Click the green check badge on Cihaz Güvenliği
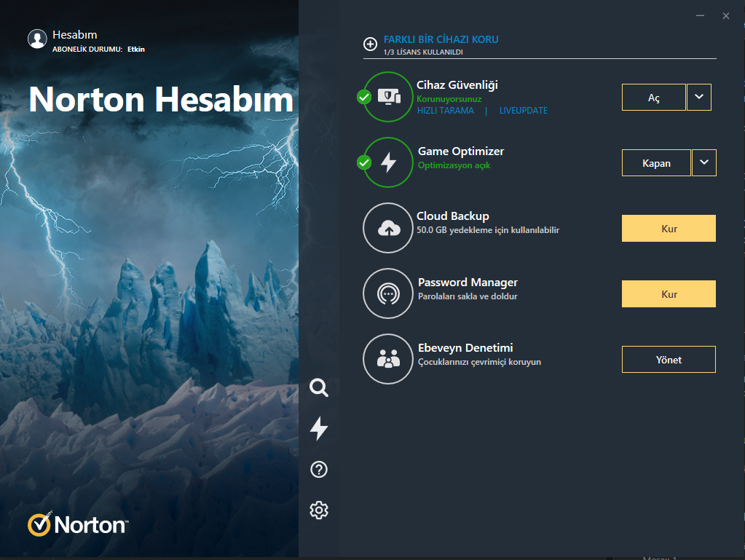 pos(364,97)
